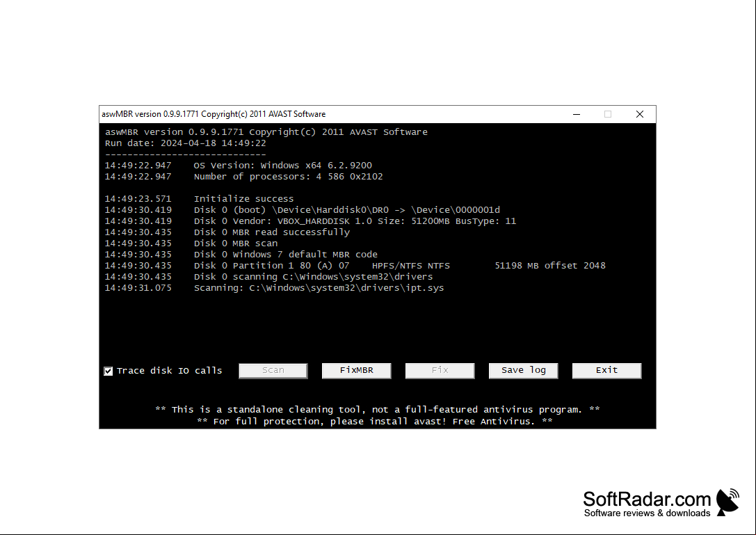Click the greyed-out Scan button
Viewport: 756px width, 535px height.
tap(273, 371)
